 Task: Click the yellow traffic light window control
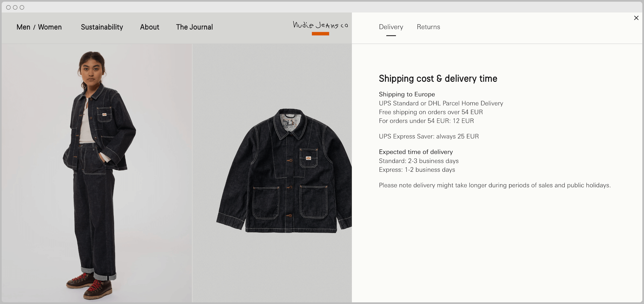tap(15, 7)
